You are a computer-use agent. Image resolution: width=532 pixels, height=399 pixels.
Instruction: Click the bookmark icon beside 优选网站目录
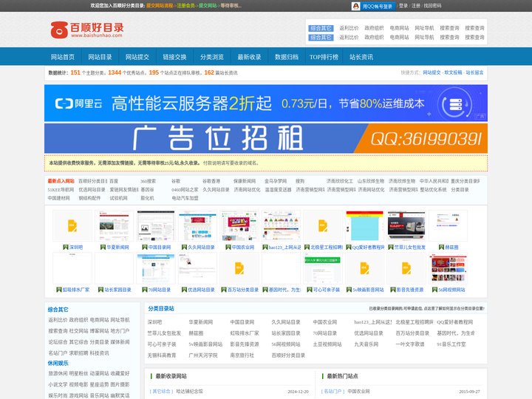click(184, 290)
